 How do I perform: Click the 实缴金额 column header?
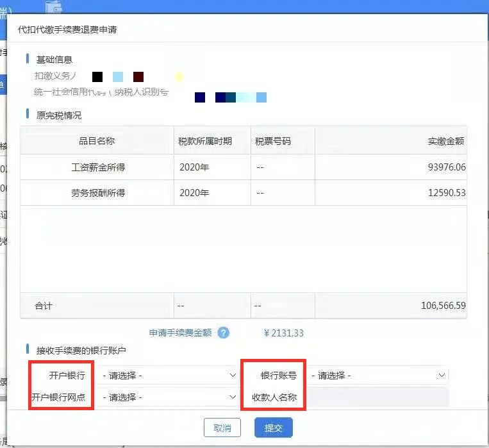391,141
